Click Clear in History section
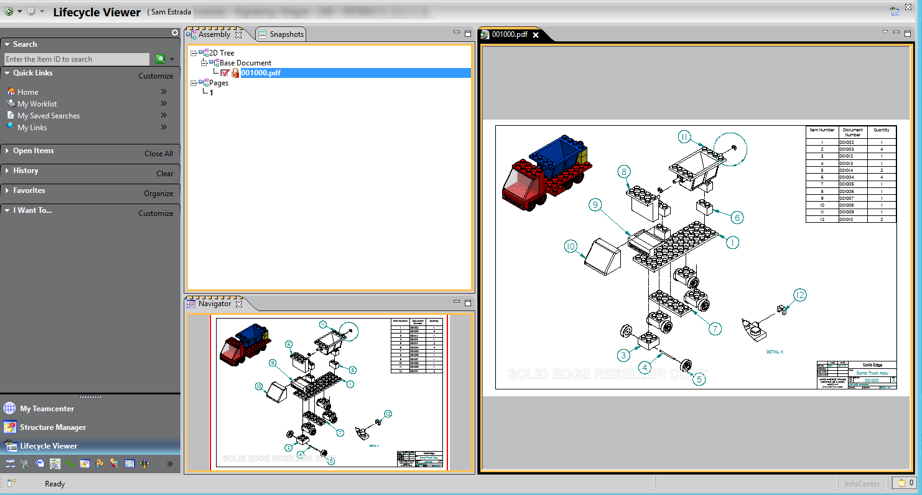 pos(165,173)
